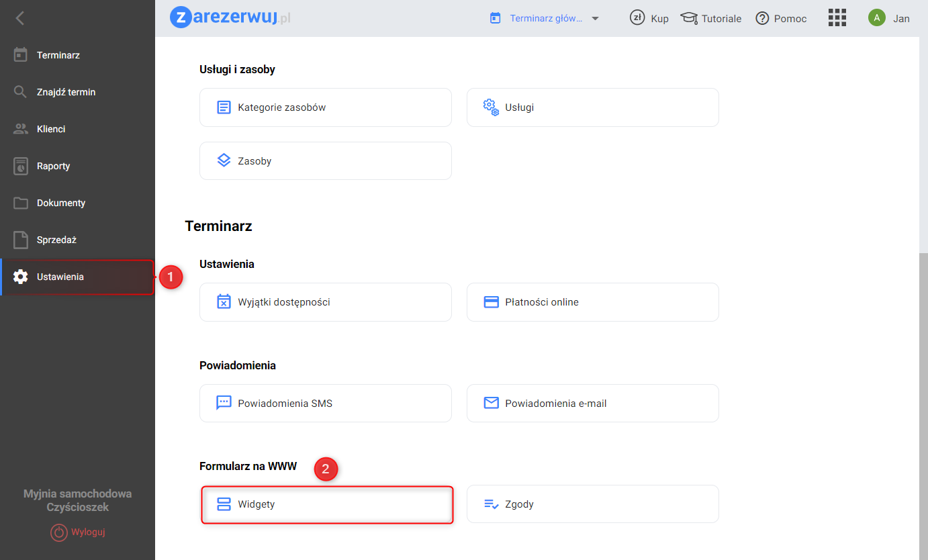Select Sprzedaż in the sidebar
The image size is (928, 560).
[56, 240]
